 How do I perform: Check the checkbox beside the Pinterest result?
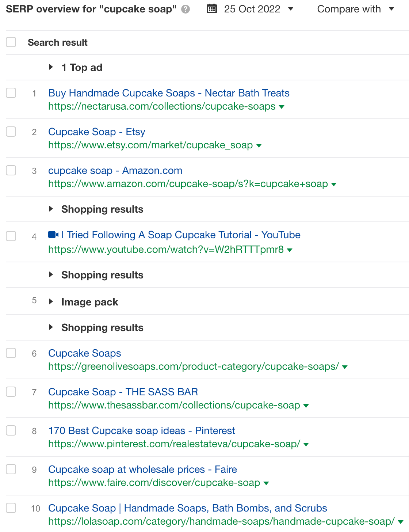tap(11, 430)
